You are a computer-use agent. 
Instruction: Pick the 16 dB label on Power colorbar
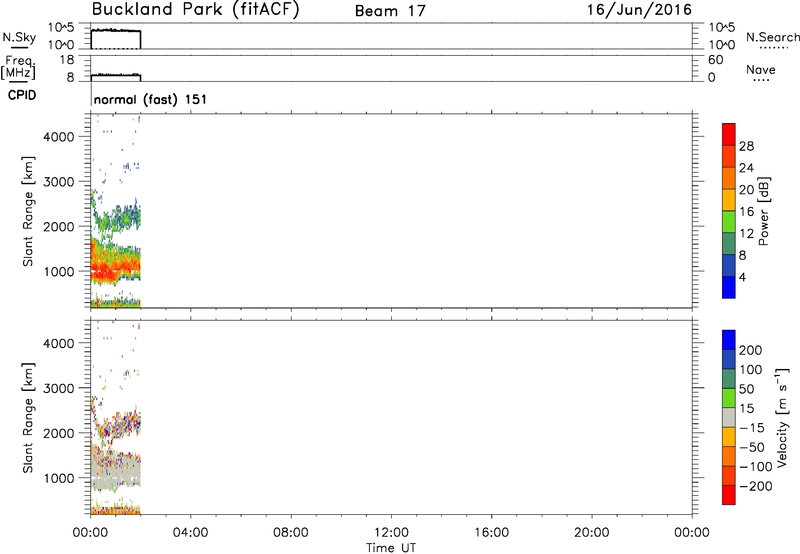pos(746,212)
